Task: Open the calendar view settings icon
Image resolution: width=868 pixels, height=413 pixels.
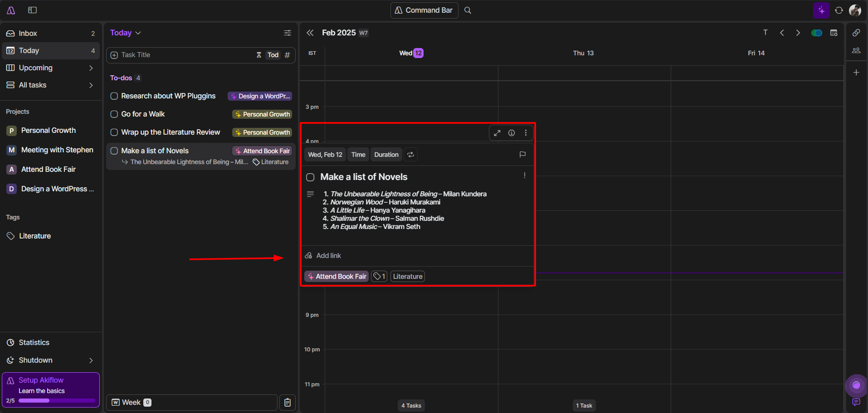Action: coord(834,33)
